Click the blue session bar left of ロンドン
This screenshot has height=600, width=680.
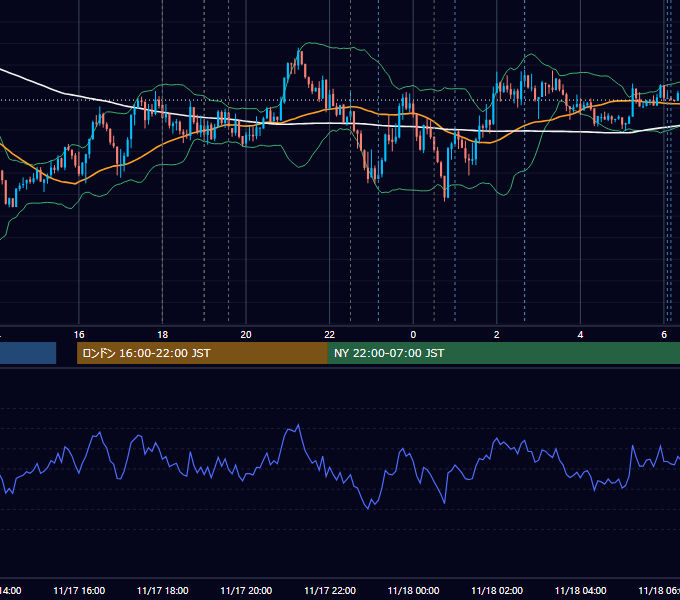pos(28,353)
